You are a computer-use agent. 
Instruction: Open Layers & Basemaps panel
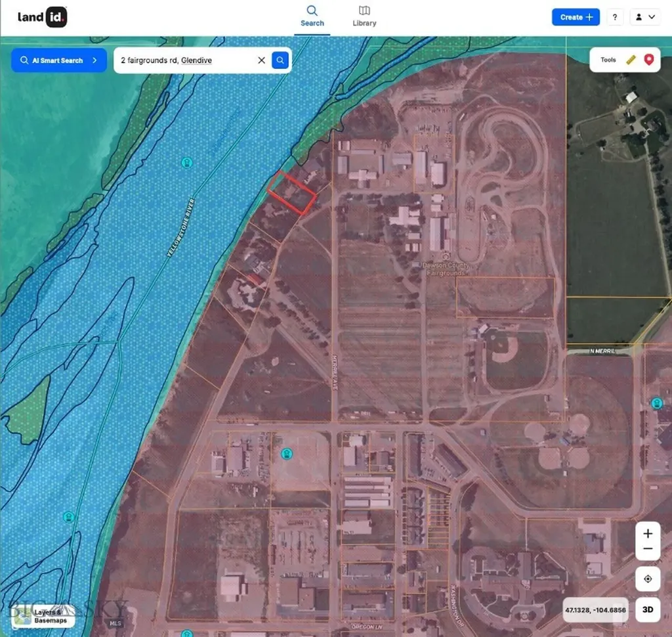tap(43, 617)
